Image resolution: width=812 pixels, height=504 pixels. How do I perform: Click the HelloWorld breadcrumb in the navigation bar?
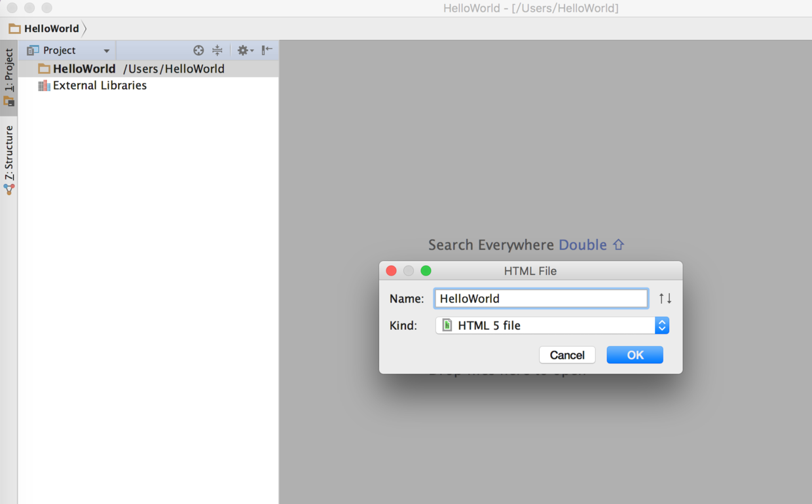pyautogui.click(x=52, y=28)
